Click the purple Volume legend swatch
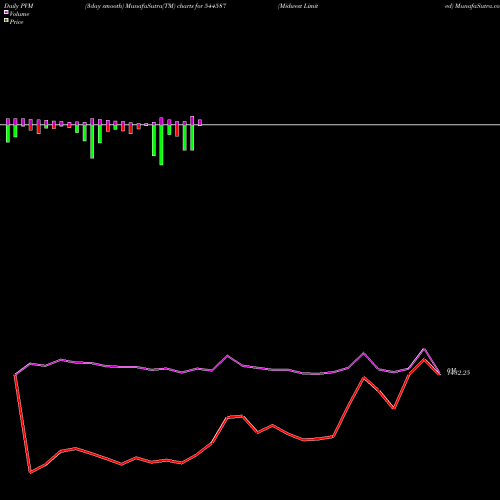Viewport: 500px width, 500px height. point(6,12)
